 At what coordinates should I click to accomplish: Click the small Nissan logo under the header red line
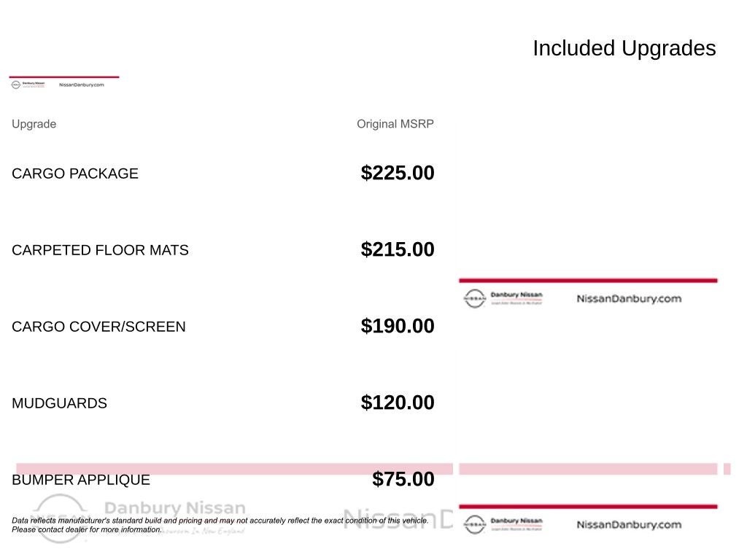click(16, 85)
